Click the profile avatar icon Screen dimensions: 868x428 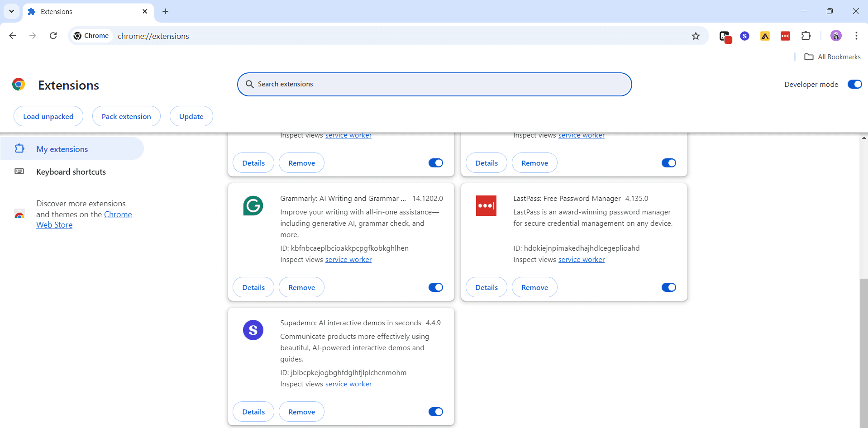(835, 36)
